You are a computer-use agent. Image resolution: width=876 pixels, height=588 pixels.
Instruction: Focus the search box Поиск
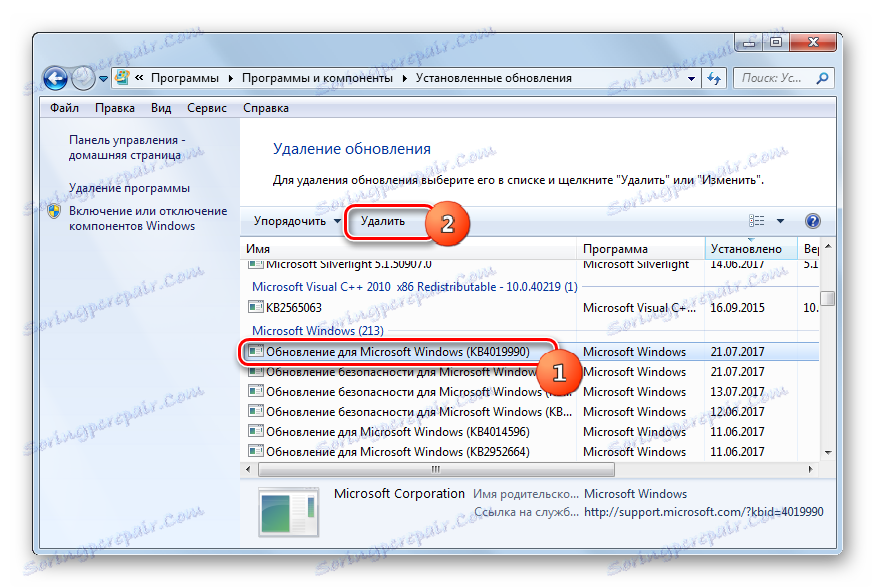[x=772, y=78]
